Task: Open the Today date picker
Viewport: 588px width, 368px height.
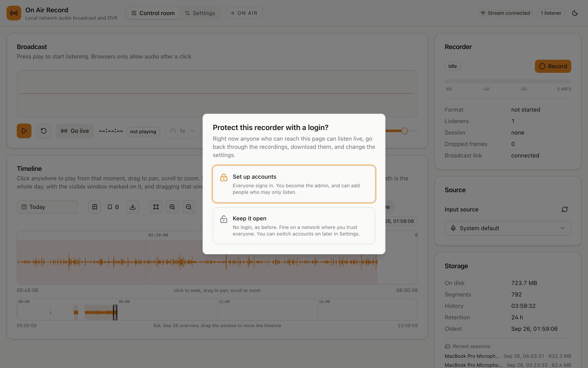Action: click(47, 207)
